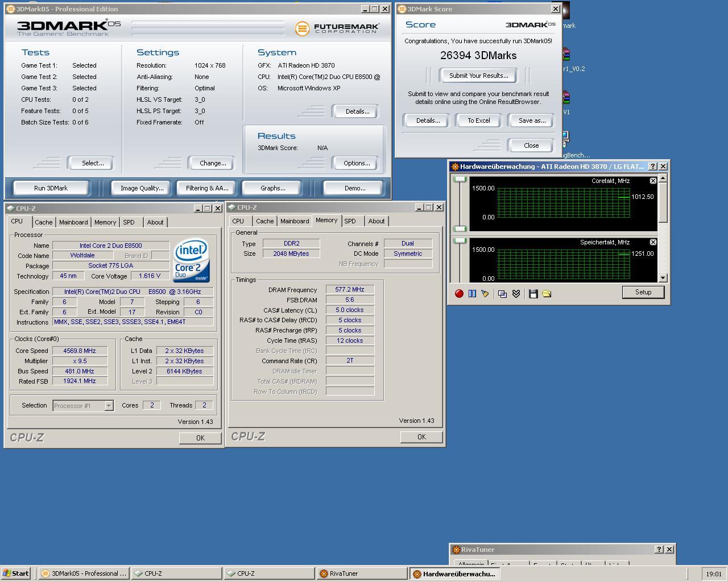Viewport: 728px width, 582px height.
Task: Click Filtering & AA button
Action: click(x=207, y=188)
